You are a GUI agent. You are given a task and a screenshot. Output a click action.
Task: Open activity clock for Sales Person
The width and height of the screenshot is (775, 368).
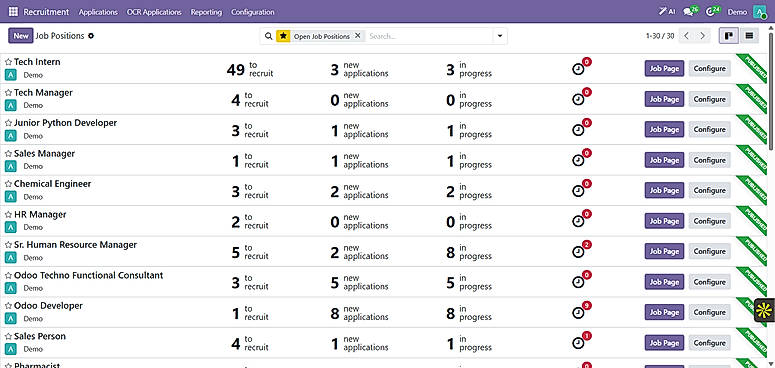[x=578, y=343]
